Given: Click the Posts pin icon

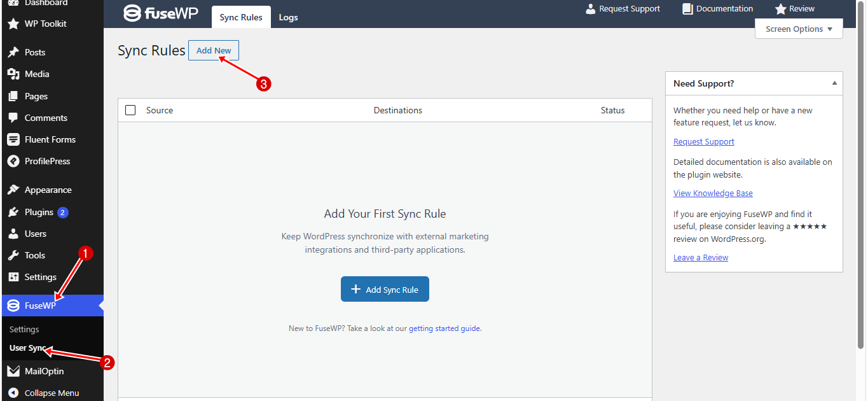Looking at the screenshot, I should point(13,52).
